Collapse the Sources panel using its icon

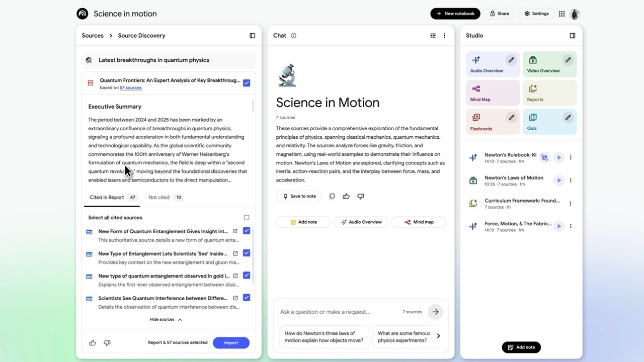click(x=252, y=36)
